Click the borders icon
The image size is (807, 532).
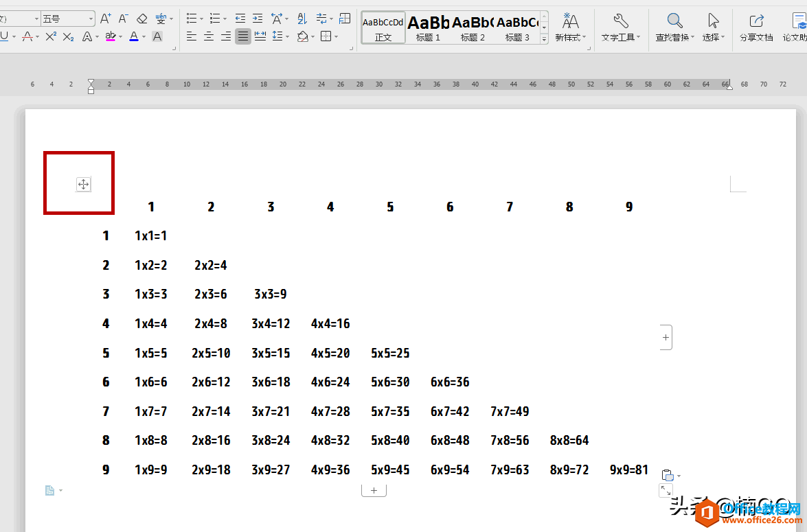(326, 36)
